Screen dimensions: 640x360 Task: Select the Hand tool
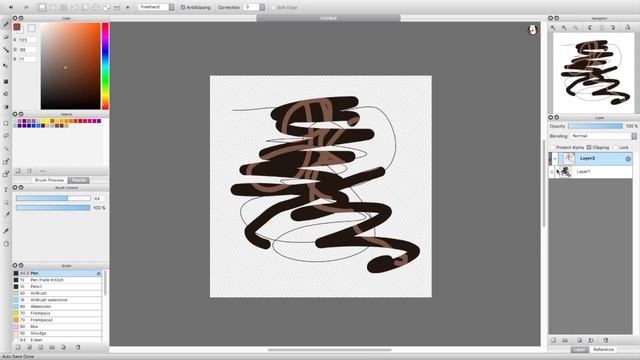point(6,244)
